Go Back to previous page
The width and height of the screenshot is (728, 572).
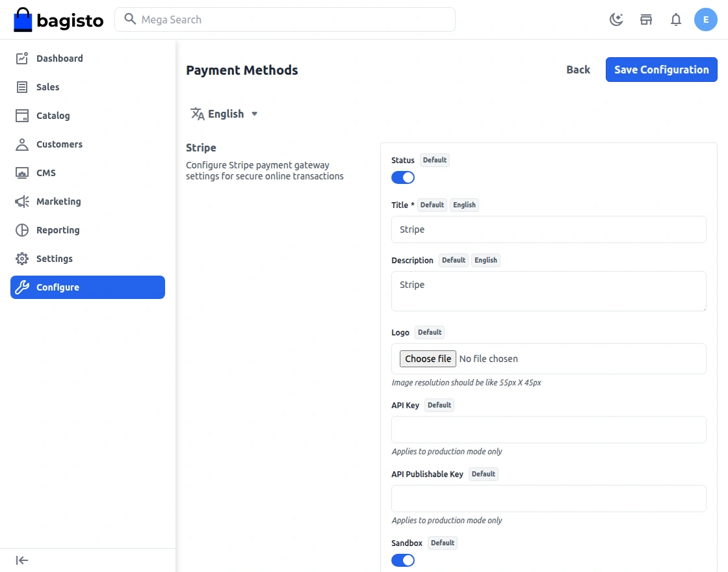[x=578, y=70]
